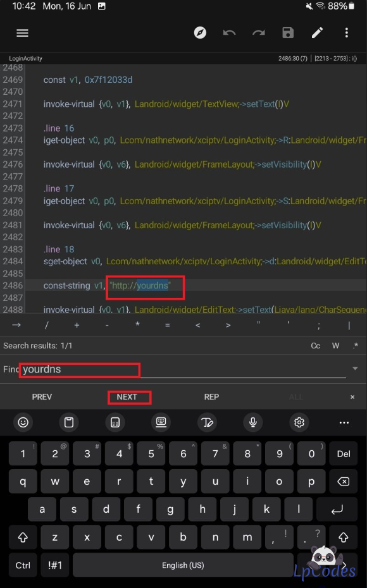The width and height of the screenshot is (367, 588).
Task: Open handwriting text input tool
Action: (207, 422)
